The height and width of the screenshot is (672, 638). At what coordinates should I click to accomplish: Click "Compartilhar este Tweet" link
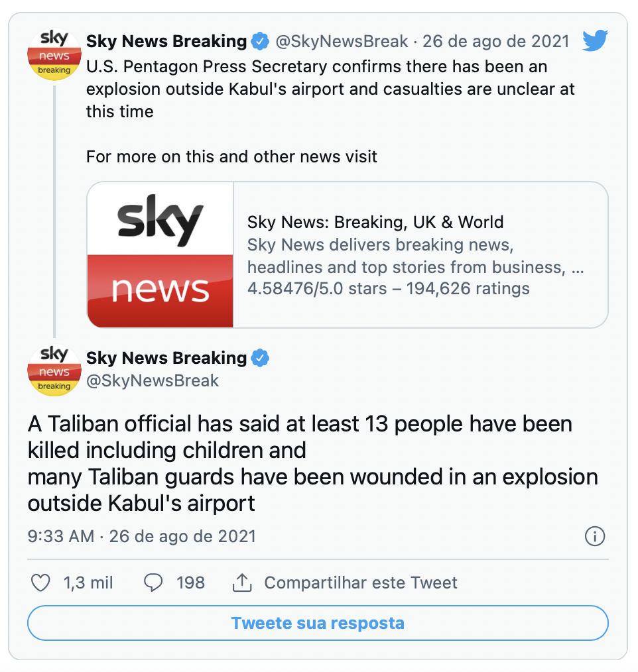tap(361, 583)
